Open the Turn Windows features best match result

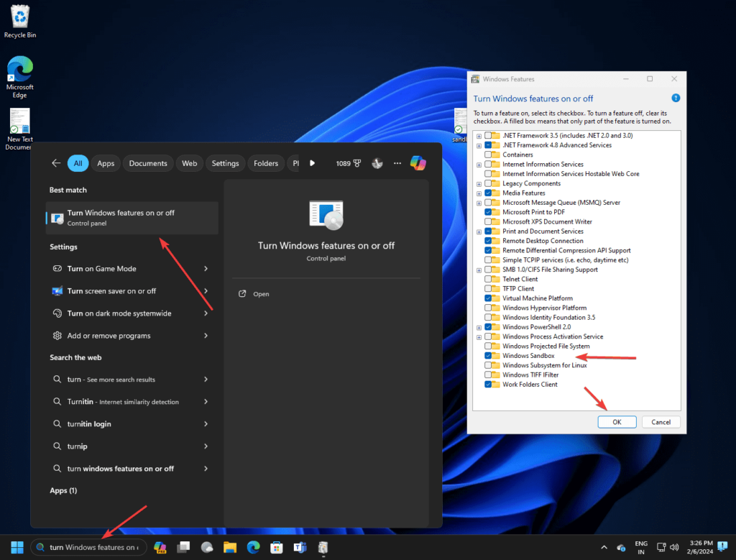[x=132, y=218]
